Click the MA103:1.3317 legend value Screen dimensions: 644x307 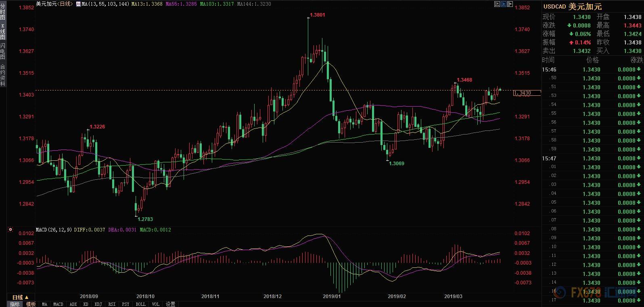(217, 4)
